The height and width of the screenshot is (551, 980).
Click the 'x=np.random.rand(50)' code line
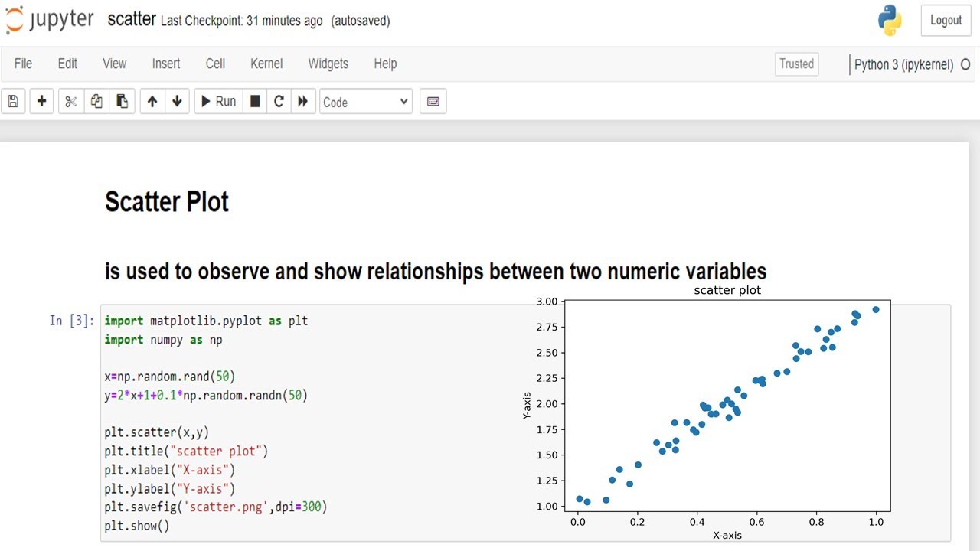(x=170, y=377)
